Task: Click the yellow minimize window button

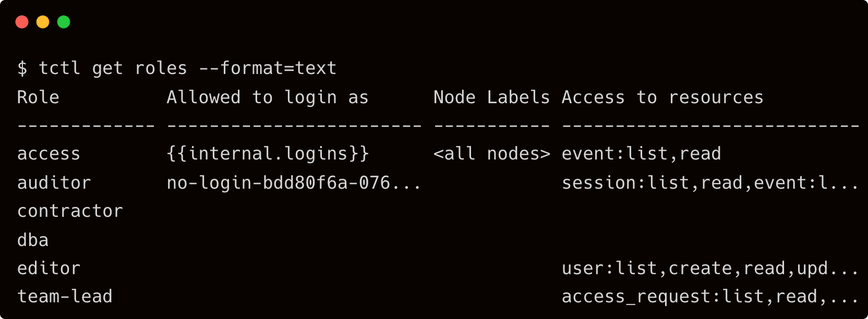Action: pos(43,22)
